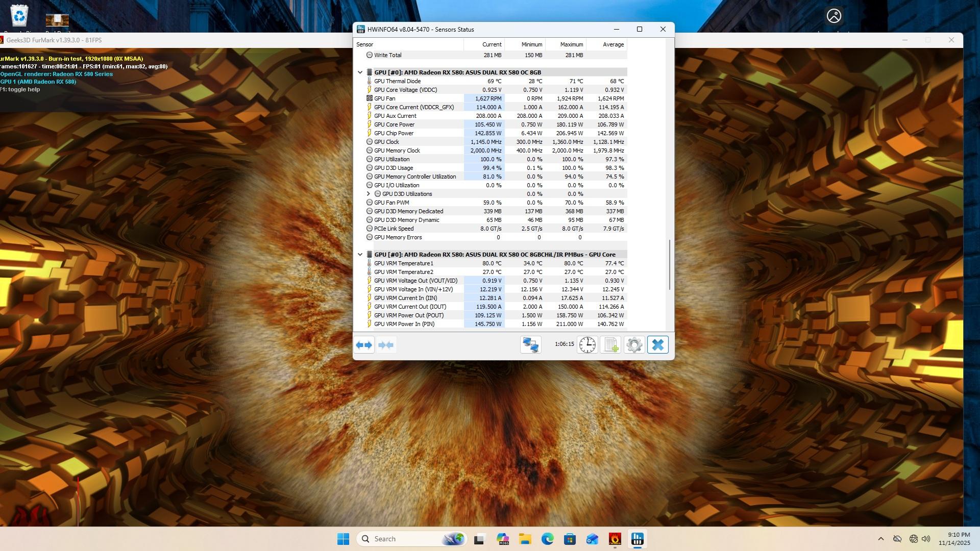The image size is (980, 551).
Task: Switch to FurMark taskbar icon
Action: [615, 539]
